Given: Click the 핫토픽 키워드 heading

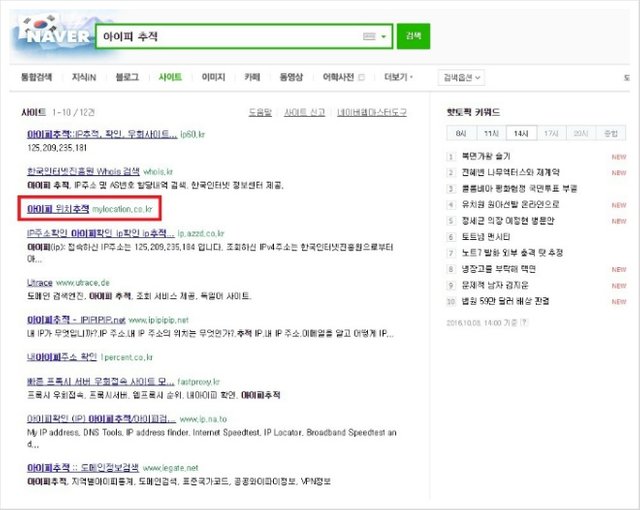Looking at the screenshot, I should (473, 112).
